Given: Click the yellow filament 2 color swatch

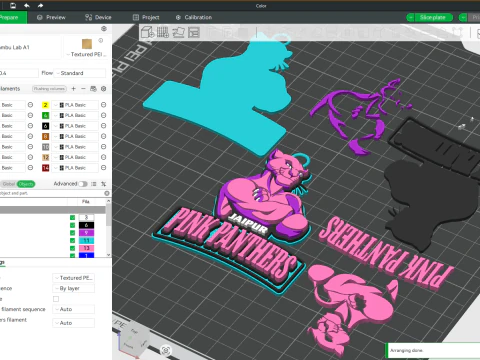Looking at the screenshot, I should pyautogui.click(x=45, y=105).
